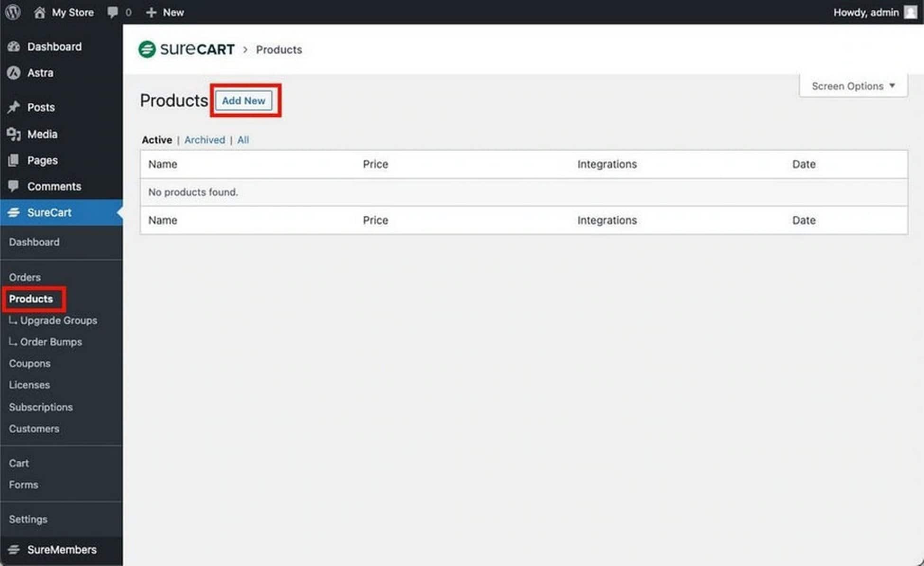Click the Products sidebar item
The width and height of the screenshot is (924, 566).
click(x=31, y=299)
